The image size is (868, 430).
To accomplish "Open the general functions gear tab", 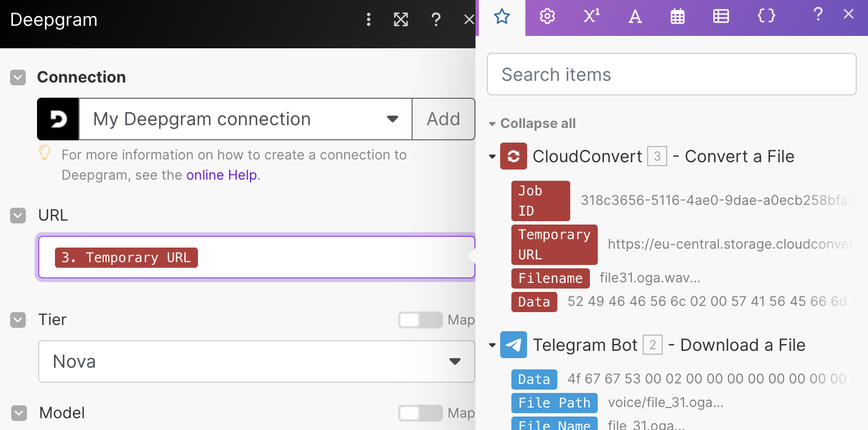I will click(x=547, y=17).
